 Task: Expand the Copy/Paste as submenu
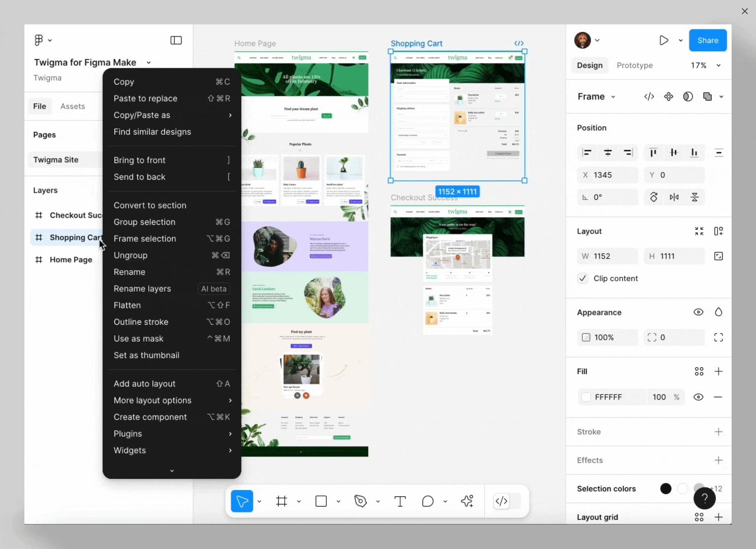[172, 115]
